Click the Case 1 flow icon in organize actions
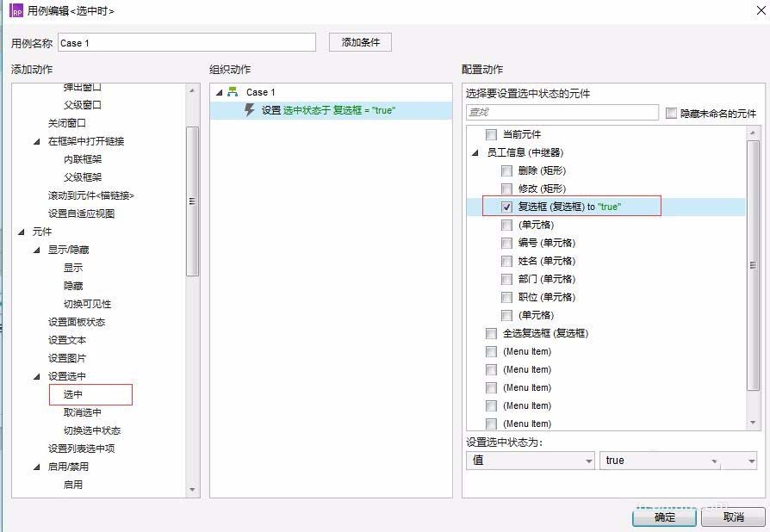 click(233, 92)
